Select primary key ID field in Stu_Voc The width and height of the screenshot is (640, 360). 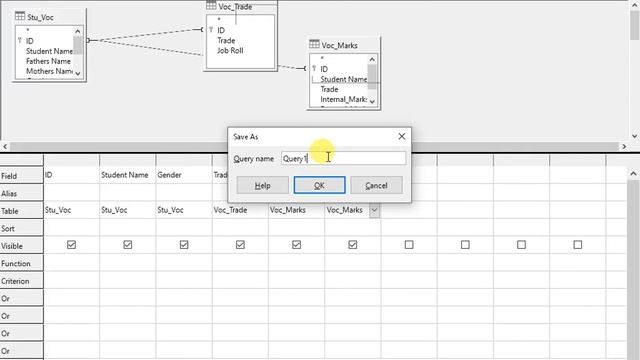(30, 41)
